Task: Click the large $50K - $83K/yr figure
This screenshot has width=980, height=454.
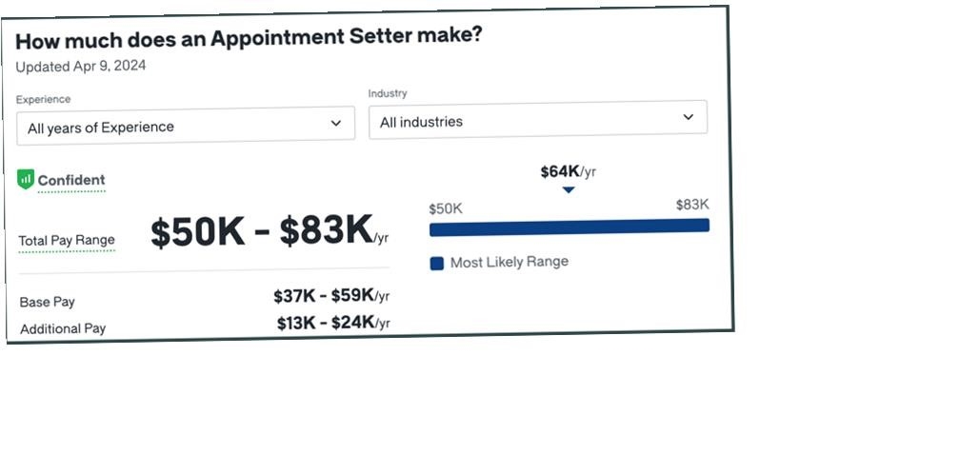Action: (270, 231)
